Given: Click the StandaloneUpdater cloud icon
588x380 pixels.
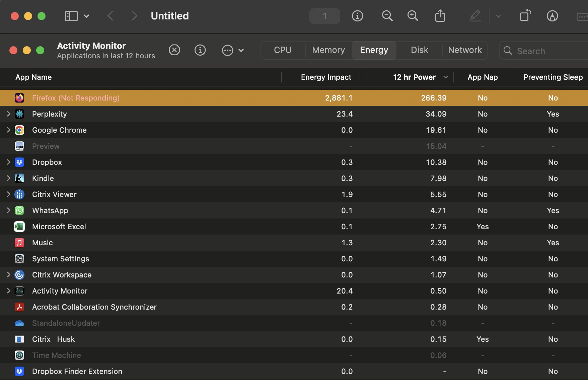Looking at the screenshot, I should [19, 323].
